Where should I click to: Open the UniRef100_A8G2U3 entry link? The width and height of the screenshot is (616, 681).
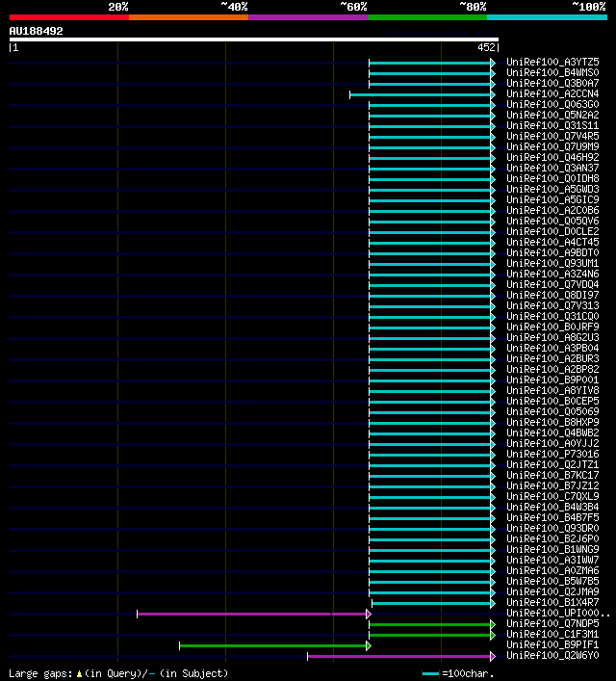coord(552,337)
